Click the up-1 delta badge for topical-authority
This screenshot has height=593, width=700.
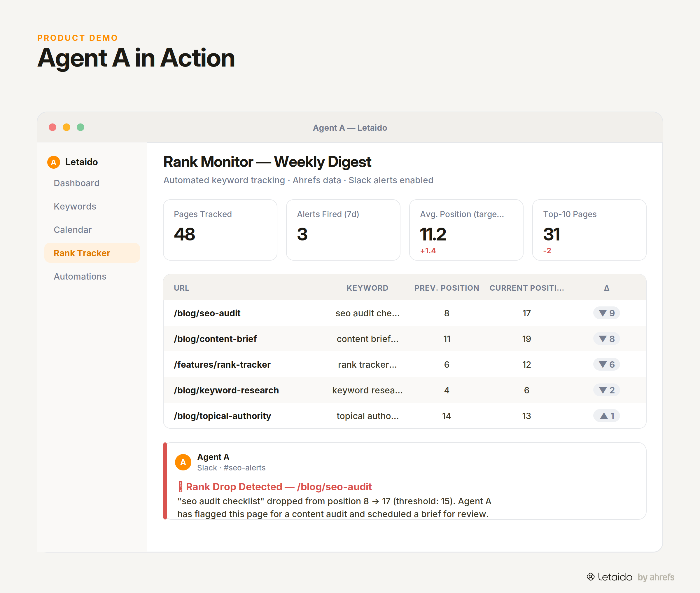coord(606,416)
